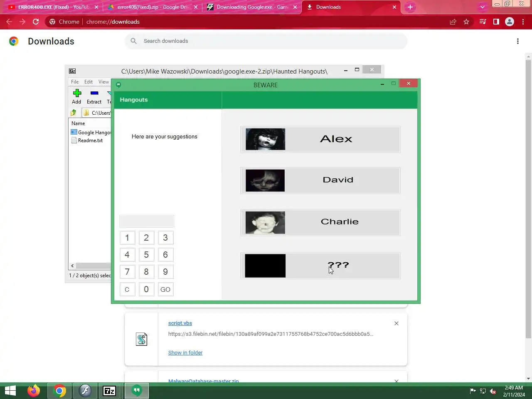Image resolution: width=532 pixels, height=399 pixels.
Task: Click 7-Zip Add toolbar icon
Action: point(76,96)
